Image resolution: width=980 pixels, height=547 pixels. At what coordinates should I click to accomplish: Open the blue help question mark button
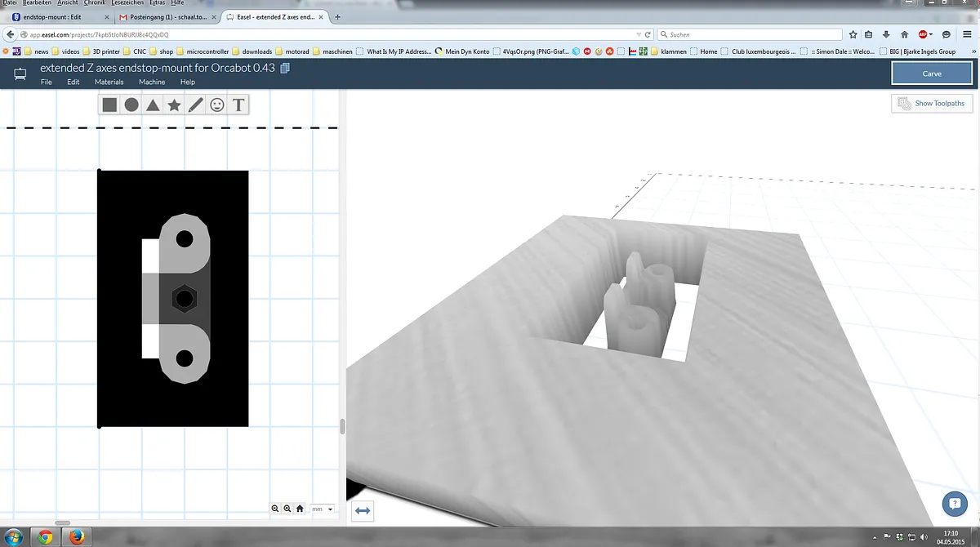953,503
